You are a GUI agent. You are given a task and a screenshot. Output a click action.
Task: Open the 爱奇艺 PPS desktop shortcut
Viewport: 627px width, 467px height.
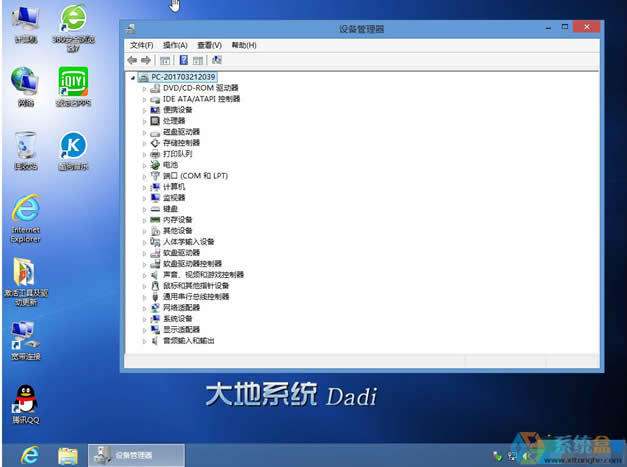72,83
